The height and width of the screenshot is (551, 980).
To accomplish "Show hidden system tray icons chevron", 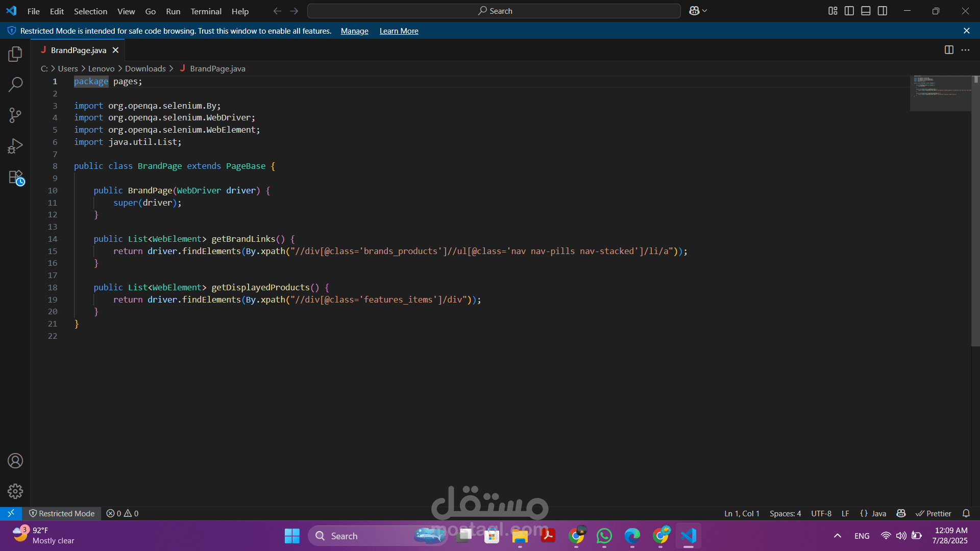I will (x=838, y=536).
